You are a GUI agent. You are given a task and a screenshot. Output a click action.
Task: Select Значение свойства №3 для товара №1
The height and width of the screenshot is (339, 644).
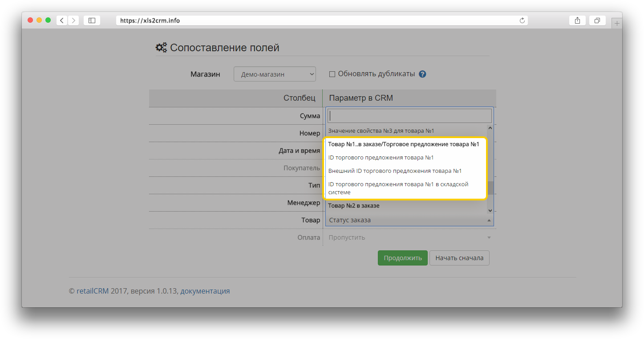click(381, 131)
